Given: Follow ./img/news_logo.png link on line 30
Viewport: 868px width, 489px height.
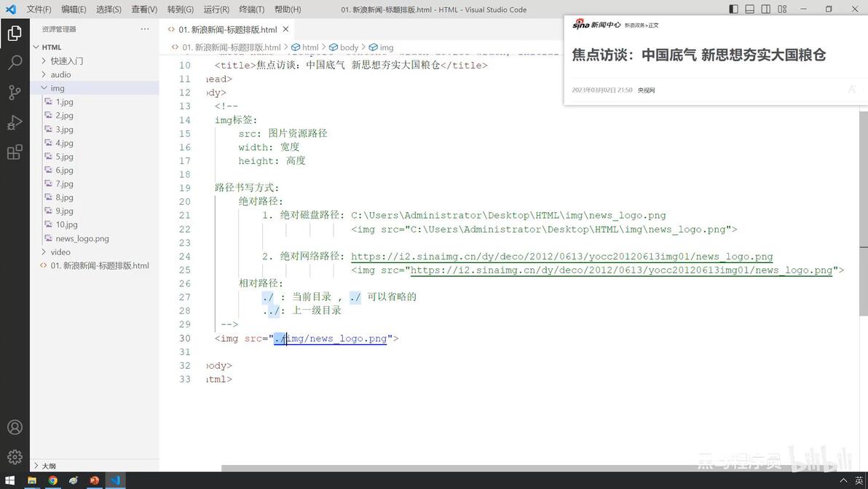Looking at the screenshot, I should point(331,338).
